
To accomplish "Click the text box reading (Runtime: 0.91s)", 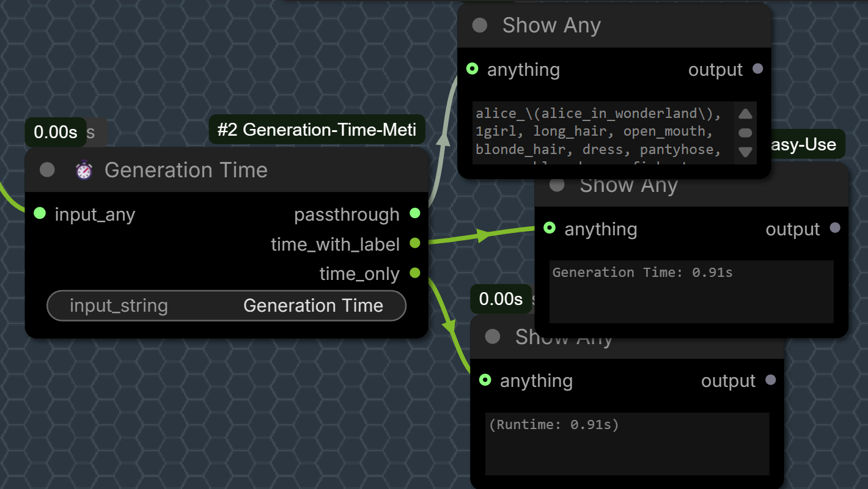I will pos(627,444).
